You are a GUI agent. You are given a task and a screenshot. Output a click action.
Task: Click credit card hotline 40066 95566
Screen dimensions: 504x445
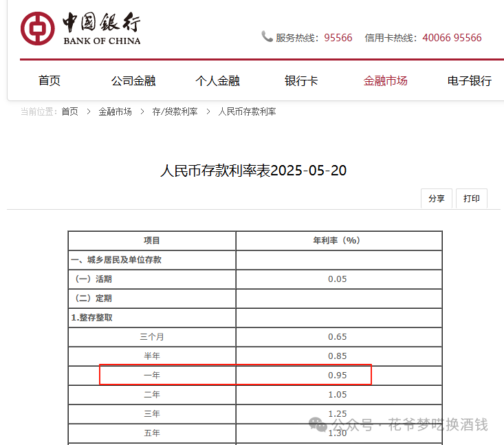452,38
